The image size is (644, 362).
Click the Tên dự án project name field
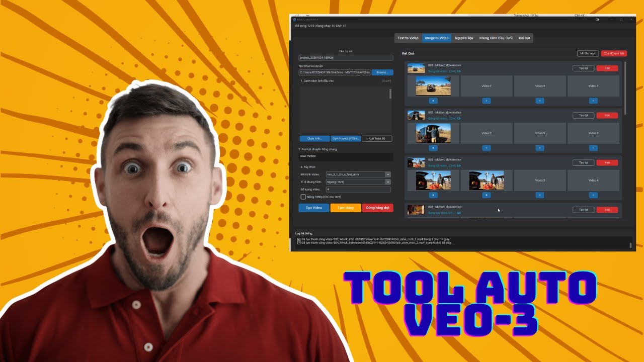pyautogui.click(x=346, y=58)
